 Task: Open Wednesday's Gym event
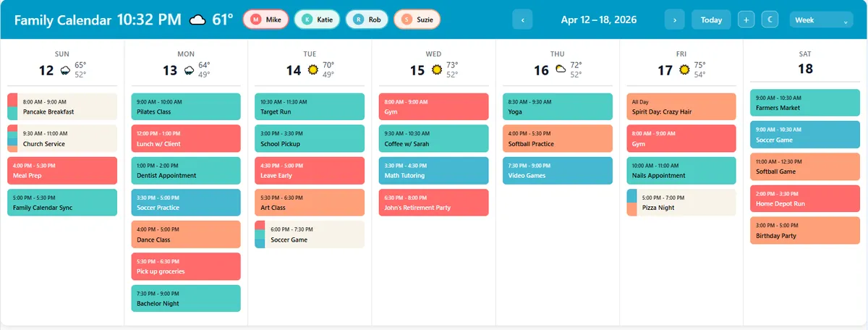click(434, 106)
